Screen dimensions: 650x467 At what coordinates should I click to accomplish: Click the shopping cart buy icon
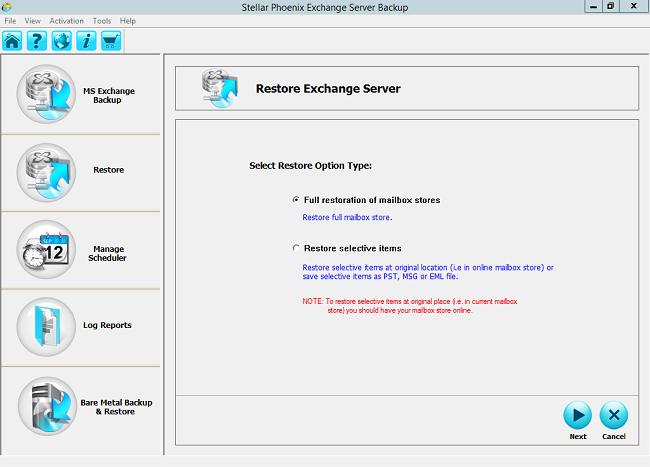111,41
